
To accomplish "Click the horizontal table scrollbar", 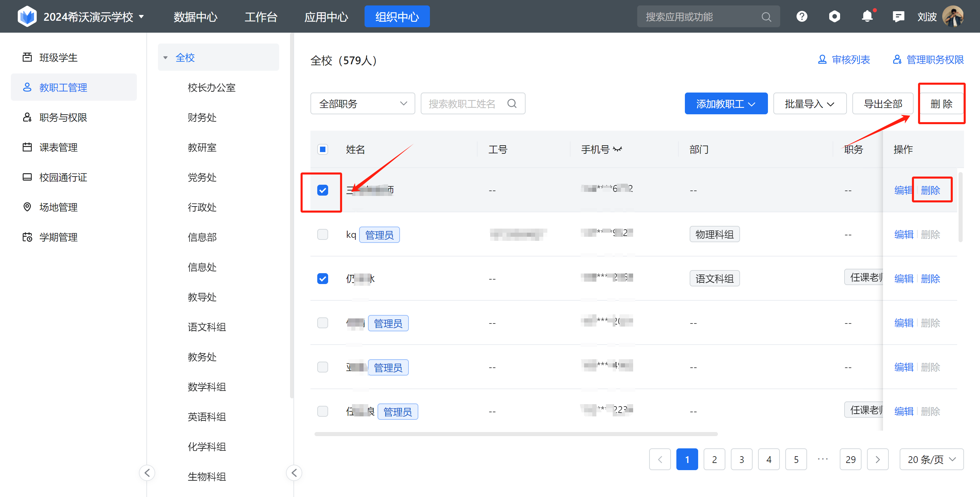I will click(x=516, y=434).
